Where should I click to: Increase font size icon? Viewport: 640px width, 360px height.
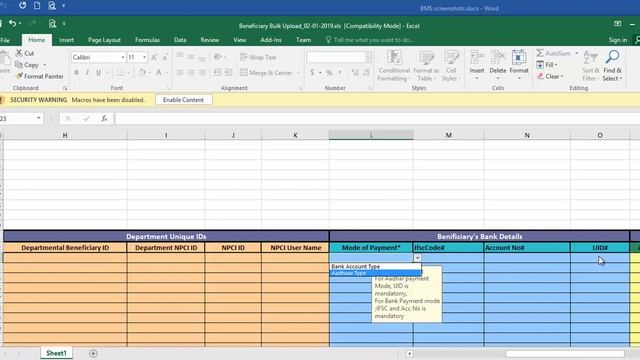154,58
